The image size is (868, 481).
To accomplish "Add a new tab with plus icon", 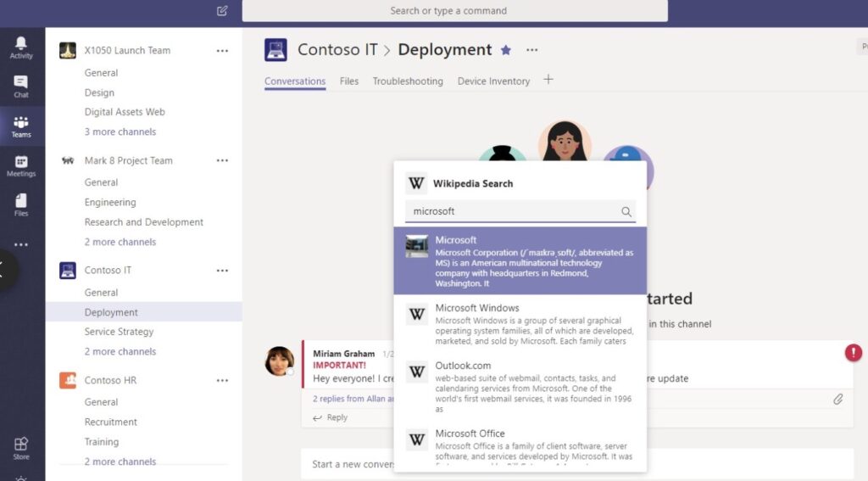I will (548, 80).
